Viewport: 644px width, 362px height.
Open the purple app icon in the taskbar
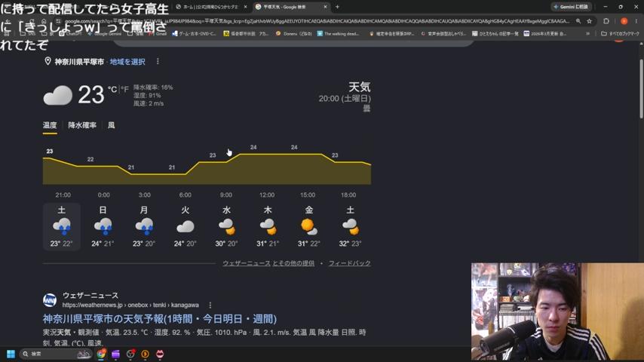(116, 354)
